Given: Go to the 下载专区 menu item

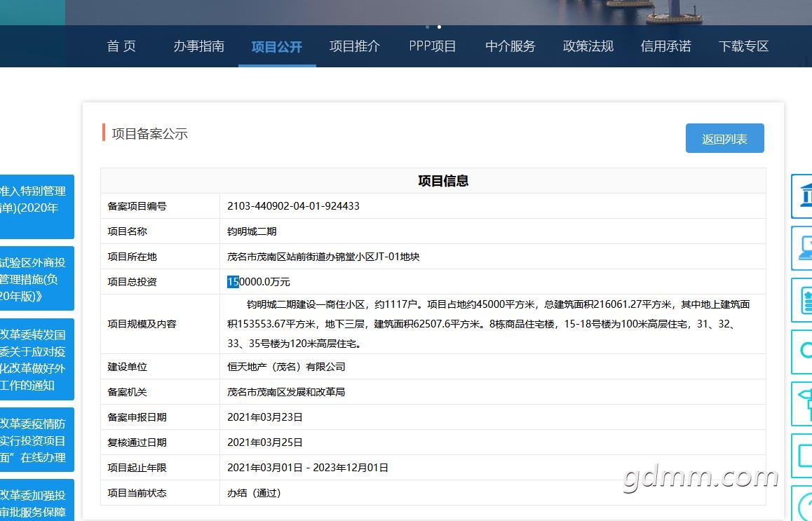Looking at the screenshot, I should click(744, 46).
